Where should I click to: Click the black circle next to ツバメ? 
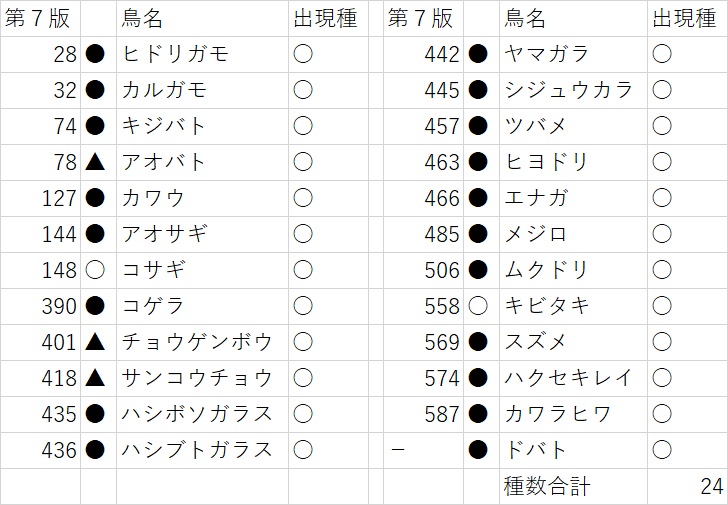(x=478, y=126)
